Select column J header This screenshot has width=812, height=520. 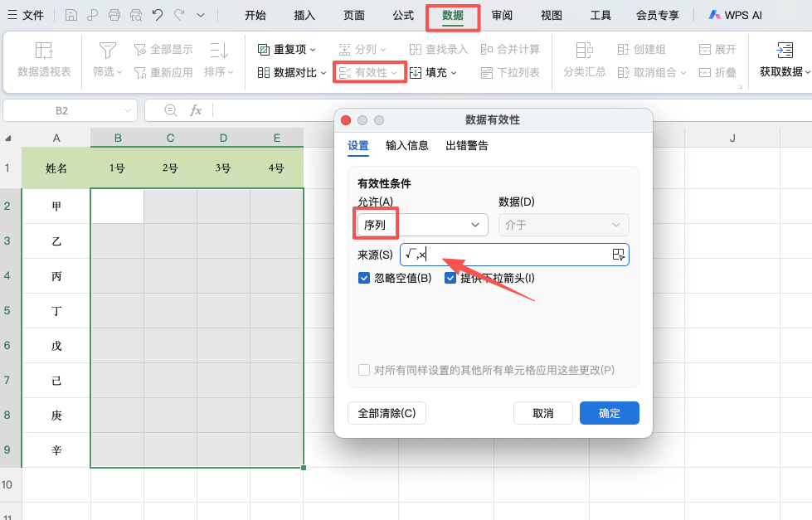click(x=732, y=138)
